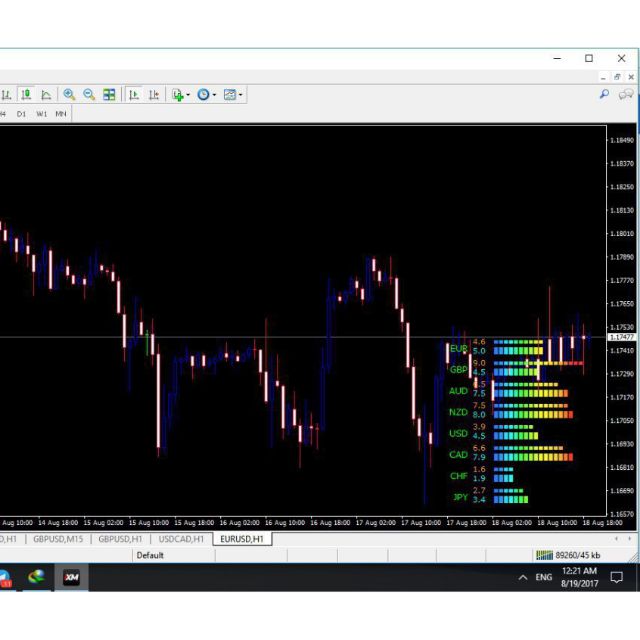Image resolution: width=640 pixels, height=640 pixels.
Task: Switch chart to candlesticks view
Action: point(26,95)
